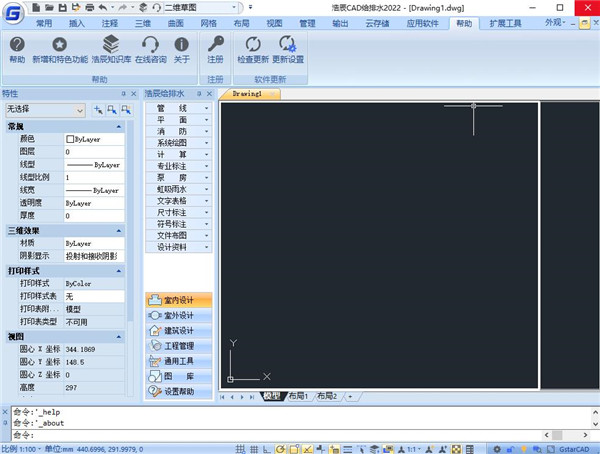Select the 建筑设计 category button
600x454 pixels.
pyautogui.click(x=179, y=331)
